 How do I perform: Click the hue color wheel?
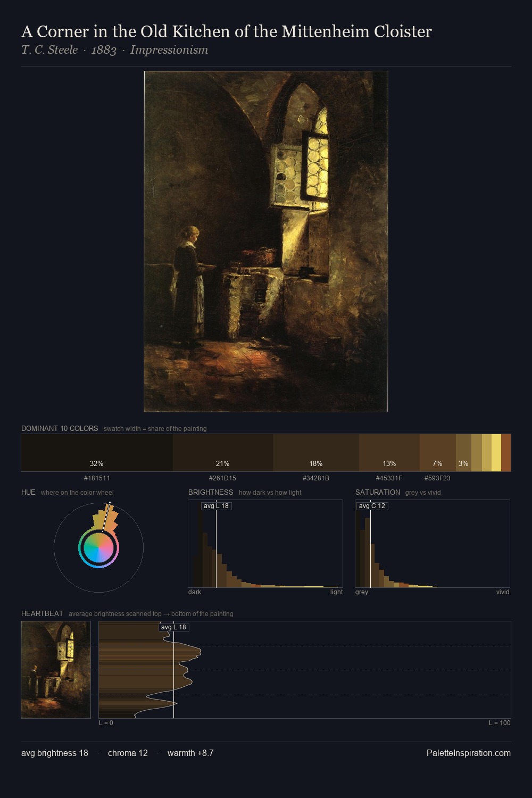pos(98,547)
